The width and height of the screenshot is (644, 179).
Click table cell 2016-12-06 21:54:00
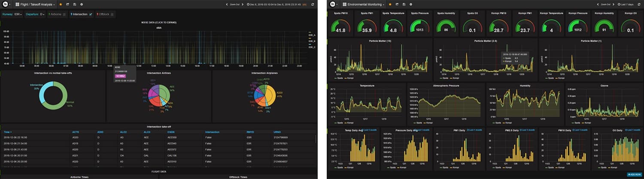tap(15, 143)
